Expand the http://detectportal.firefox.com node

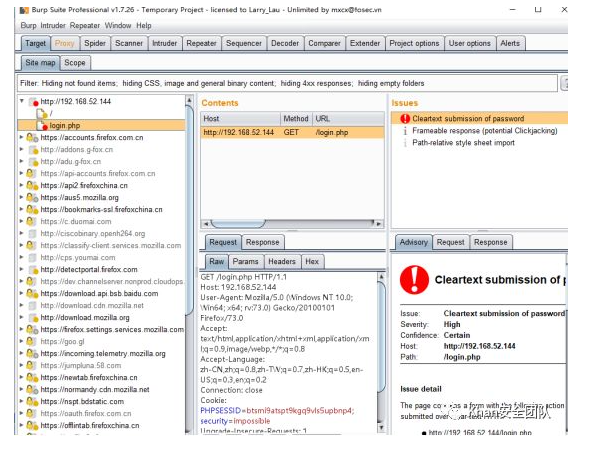(x=22, y=269)
